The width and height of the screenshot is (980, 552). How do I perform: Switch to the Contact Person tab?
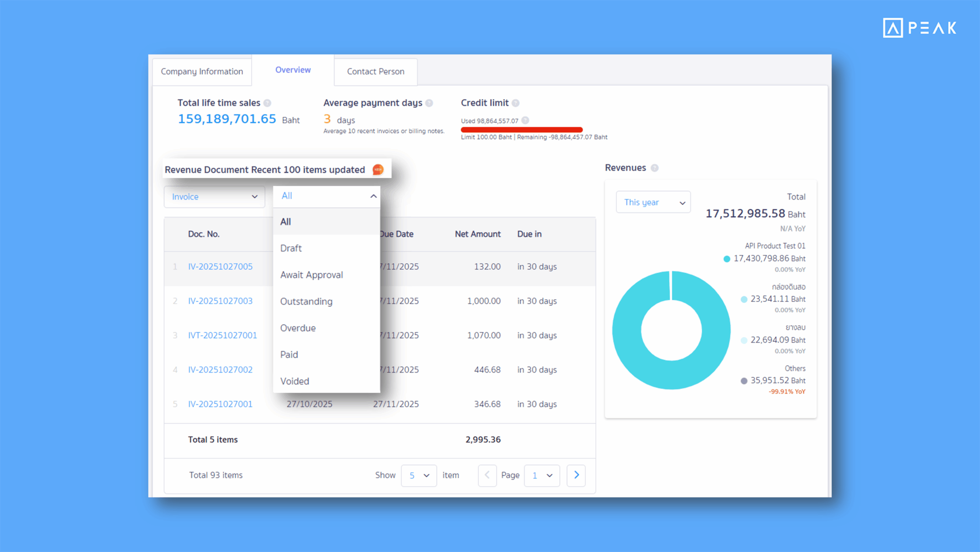point(376,71)
